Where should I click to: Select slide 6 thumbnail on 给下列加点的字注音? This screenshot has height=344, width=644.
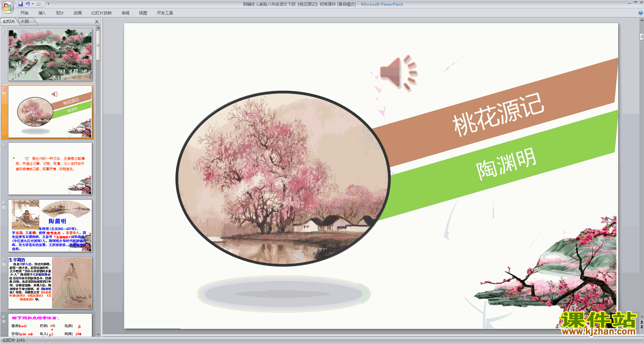pyautogui.click(x=50, y=325)
